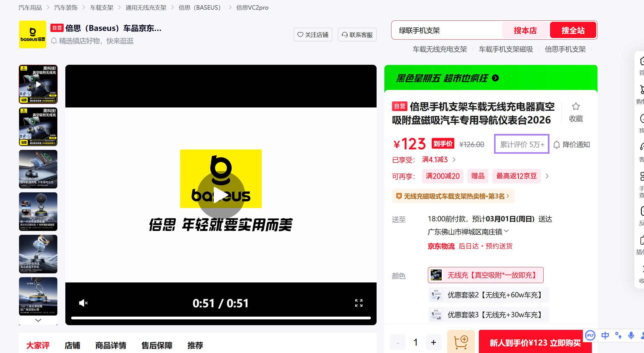Add item to shopping cart icon

tap(461, 342)
